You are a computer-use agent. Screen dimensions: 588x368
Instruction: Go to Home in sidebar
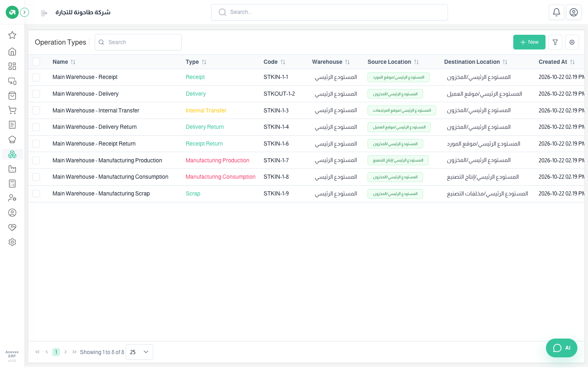tap(12, 52)
